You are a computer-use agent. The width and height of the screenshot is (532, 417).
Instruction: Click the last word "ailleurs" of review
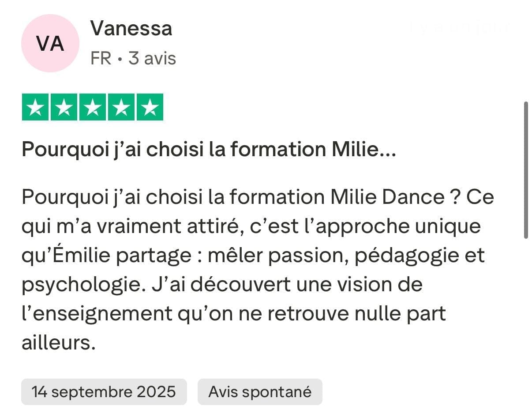(x=57, y=343)
